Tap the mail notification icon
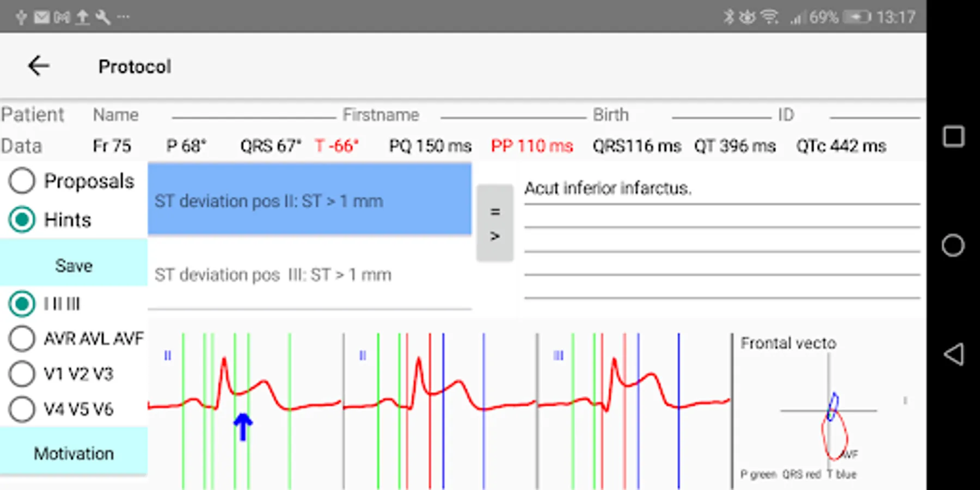980x490 pixels. pos(42,17)
